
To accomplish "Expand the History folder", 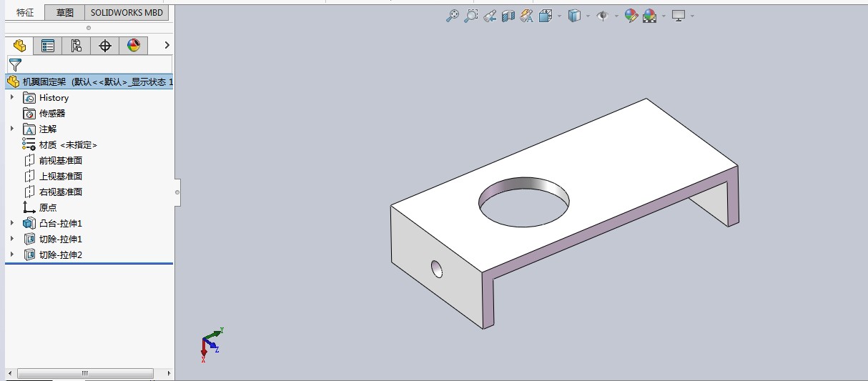I will pos(12,97).
